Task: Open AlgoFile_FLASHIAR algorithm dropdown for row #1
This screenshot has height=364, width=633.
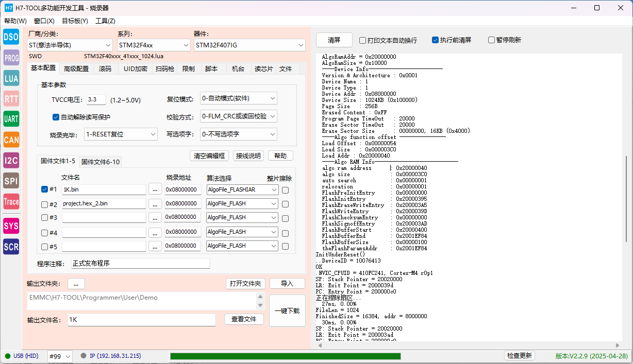Action: point(242,189)
